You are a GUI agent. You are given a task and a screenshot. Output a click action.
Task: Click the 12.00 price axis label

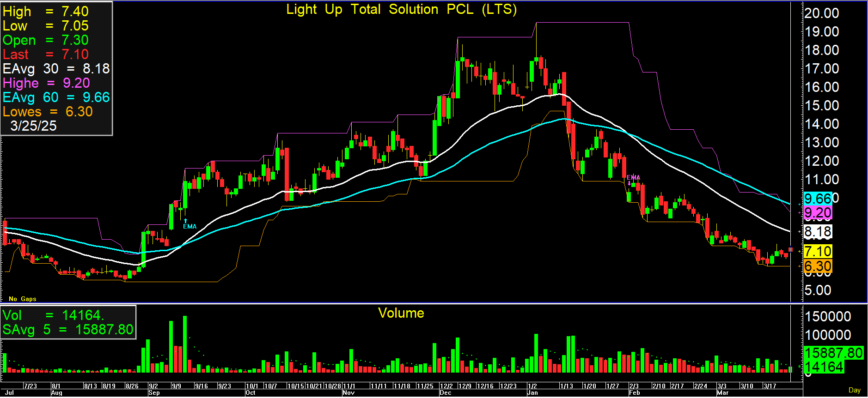822,161
